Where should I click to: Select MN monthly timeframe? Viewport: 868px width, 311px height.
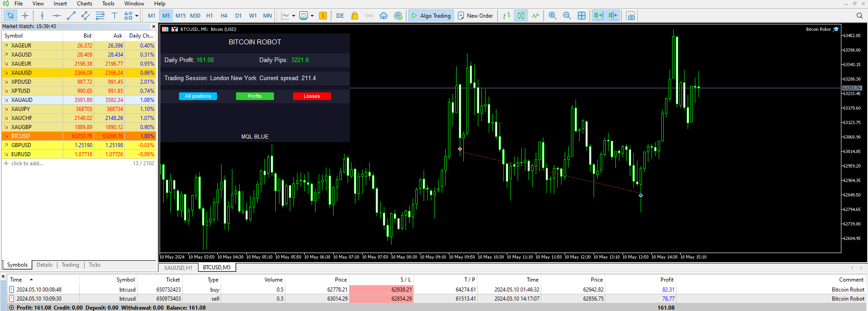pyautogui.click(x=267, y=16)
